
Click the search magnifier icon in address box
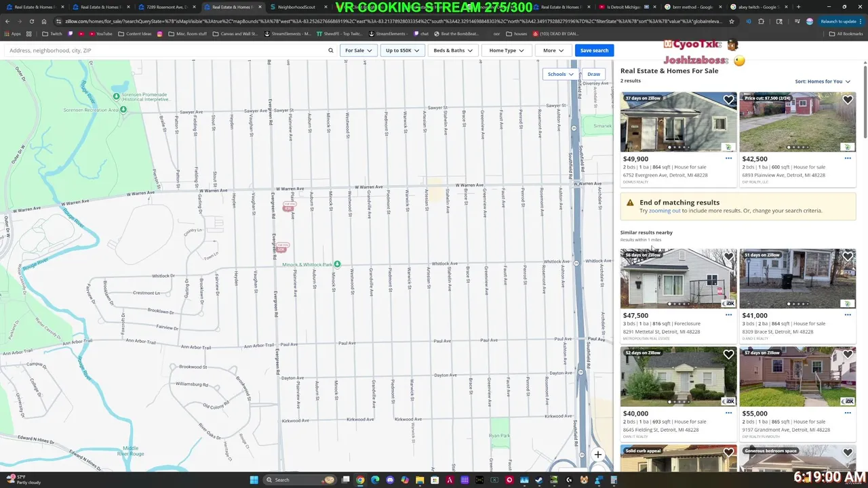(x=331, y=50)
